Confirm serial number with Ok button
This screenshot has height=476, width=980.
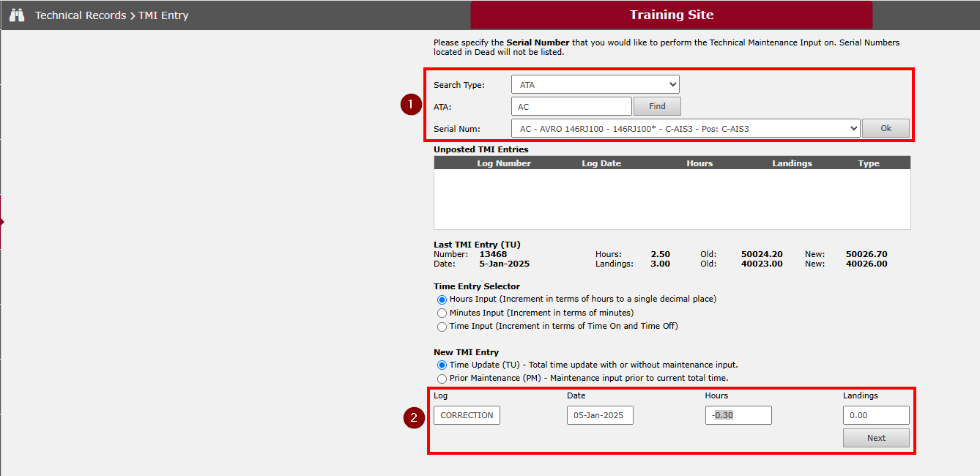click(886, 128)
